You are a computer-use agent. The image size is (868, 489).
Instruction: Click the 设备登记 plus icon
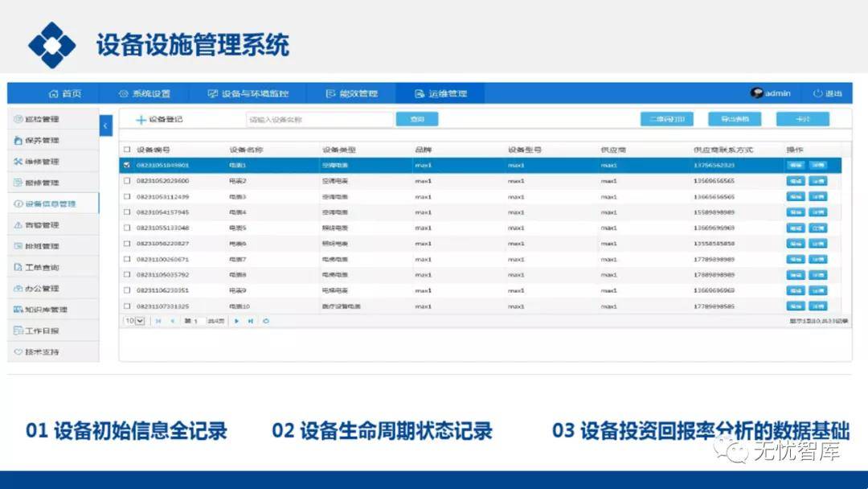(141, 120)
